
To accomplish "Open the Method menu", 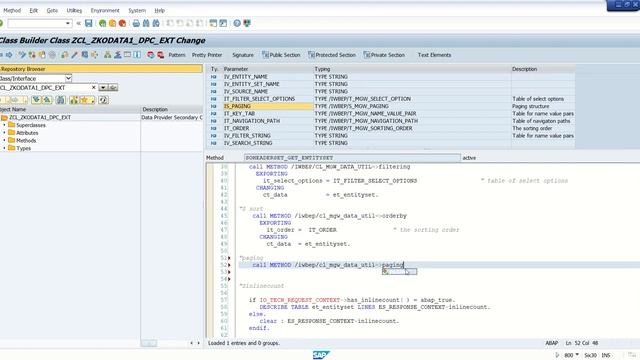I will [x=12, y=11].
